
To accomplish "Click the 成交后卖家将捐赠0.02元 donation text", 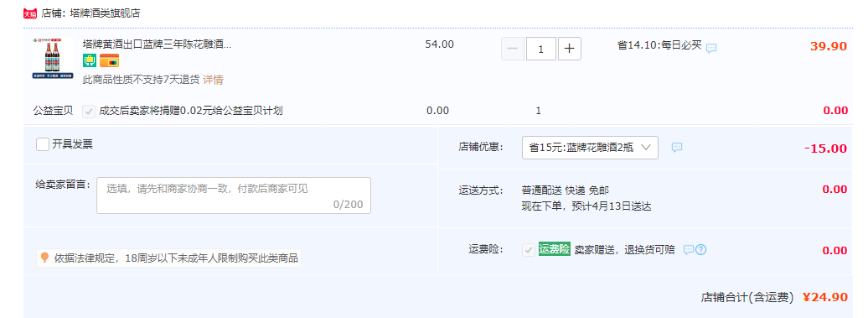I will [x=191, y=111].
